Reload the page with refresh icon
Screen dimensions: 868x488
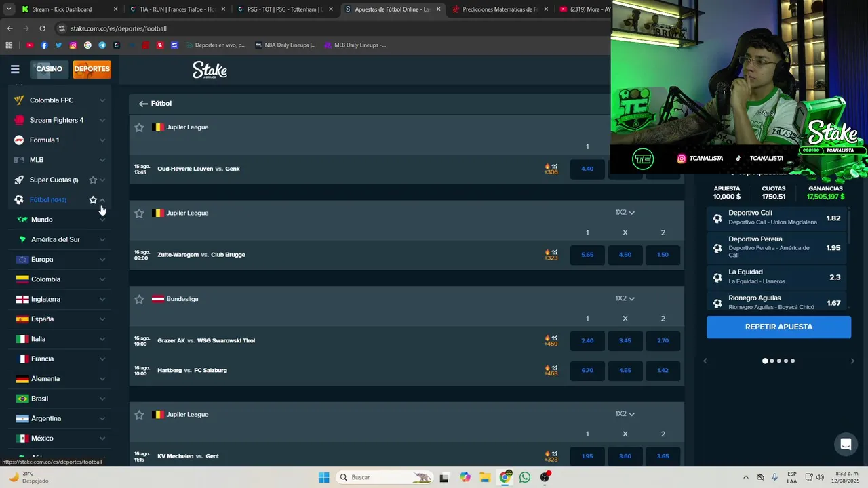click(x=42, y=28)
